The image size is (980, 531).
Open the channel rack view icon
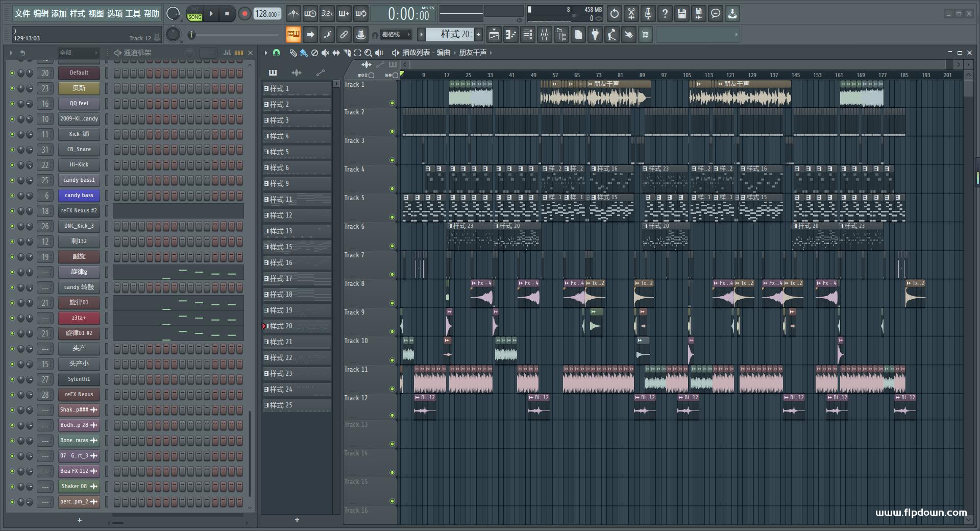point(528,35)
